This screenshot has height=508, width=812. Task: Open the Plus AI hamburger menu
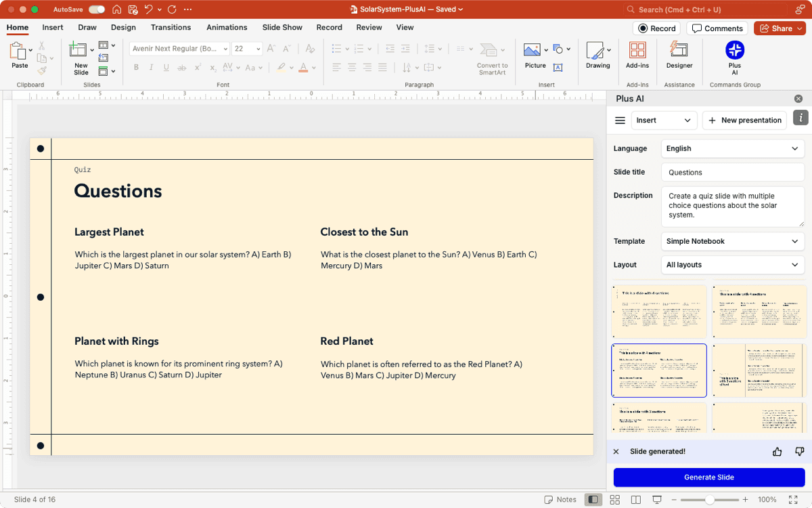620,121
